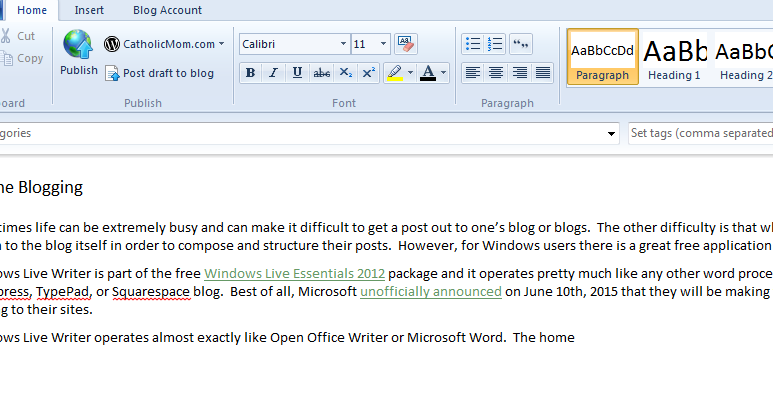Click the Bold formatting button
The width and height of the screenshot is (773, 400).
[250, 72]
